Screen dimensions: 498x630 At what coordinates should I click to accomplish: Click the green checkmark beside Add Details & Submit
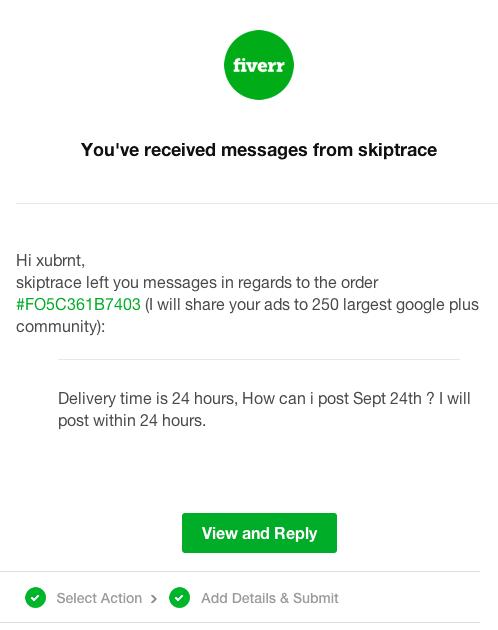tap(179, 597)
